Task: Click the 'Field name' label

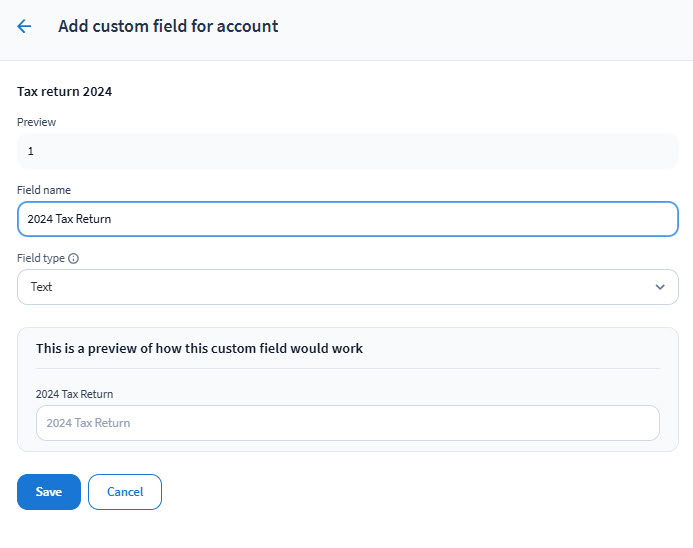Action: [x=44, y=190]
